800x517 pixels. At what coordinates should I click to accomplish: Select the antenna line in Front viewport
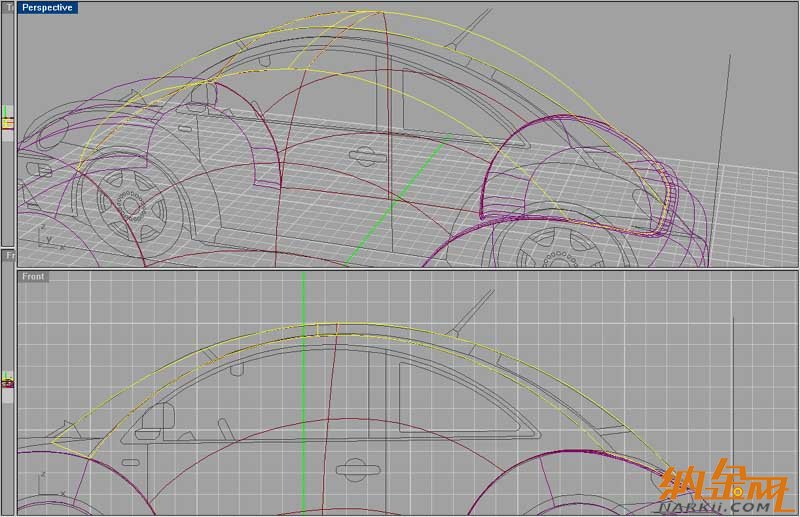(x=472, y=312)
